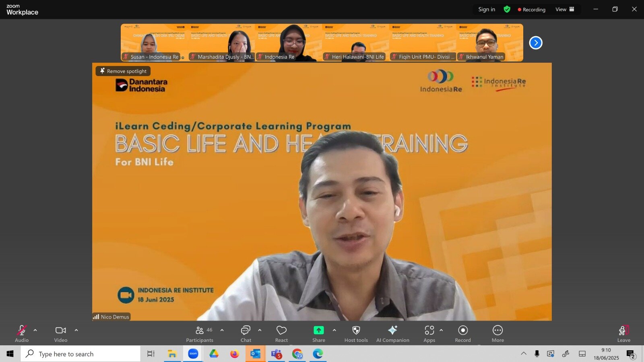The width and height of the screenshot is (644, 362).
Task: Unmute the microphone with the Audio button
Action: [22, 334]
